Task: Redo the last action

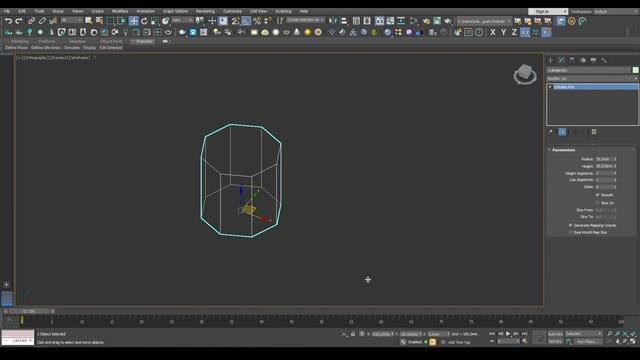Action: [19, 21]
